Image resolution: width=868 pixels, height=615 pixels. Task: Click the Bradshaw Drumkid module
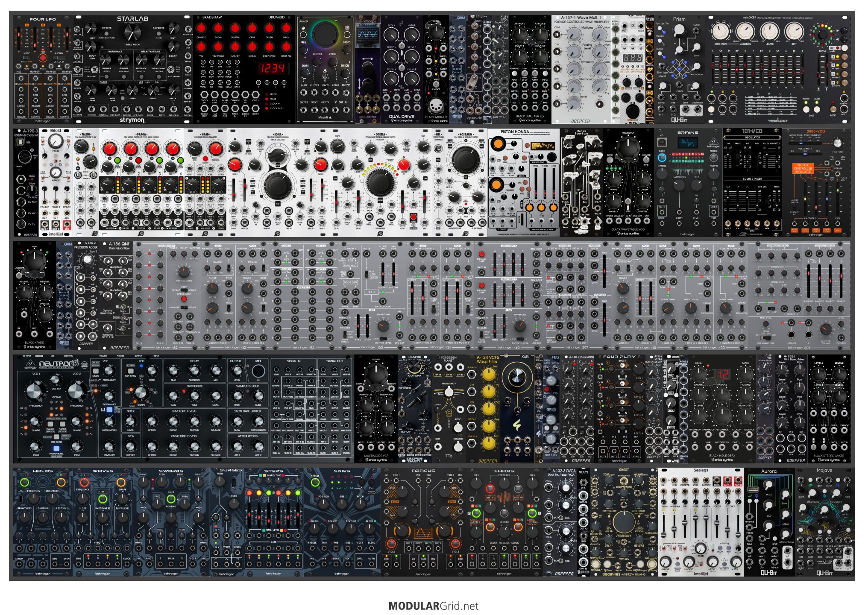click(x=244, y=69)
